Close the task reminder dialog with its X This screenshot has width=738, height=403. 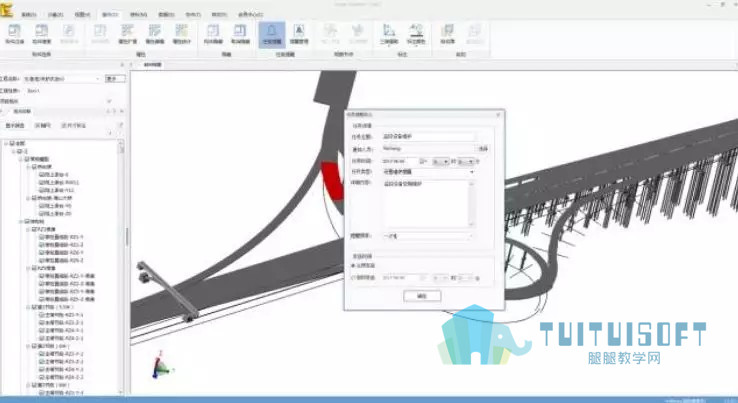498,114
